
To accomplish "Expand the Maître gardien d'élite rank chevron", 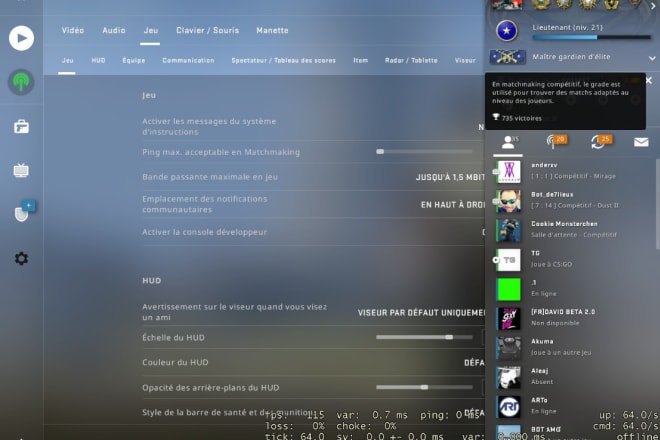I will [x=652, y=58].
